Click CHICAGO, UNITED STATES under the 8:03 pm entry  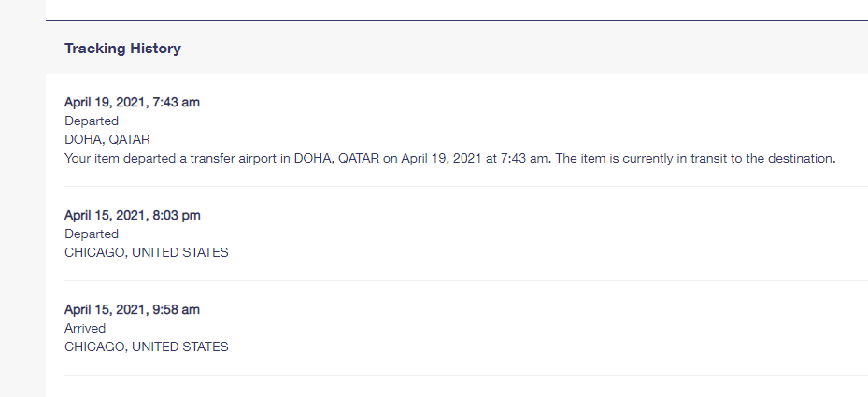point(146,252)
